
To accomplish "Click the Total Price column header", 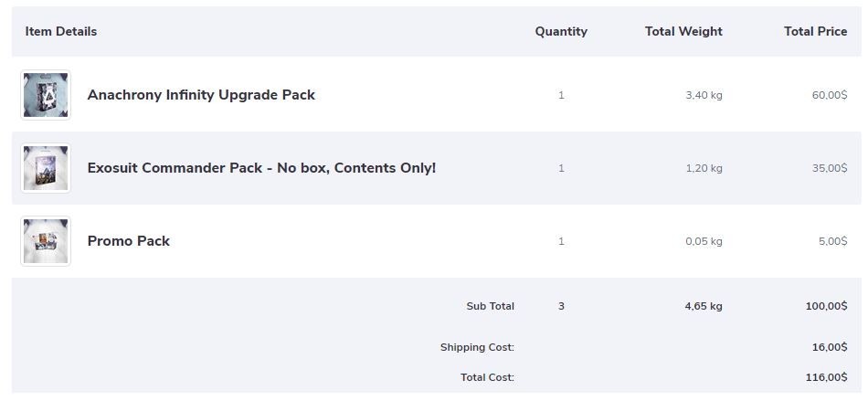I will (x=815, y=31).
